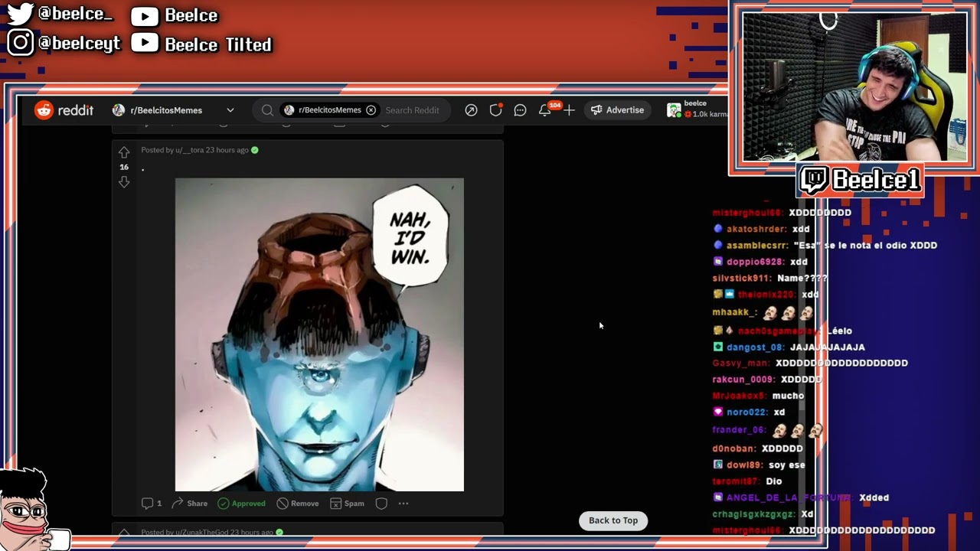
Task: Open the post's three-dot more menu
Action: (x=403, y=504)
